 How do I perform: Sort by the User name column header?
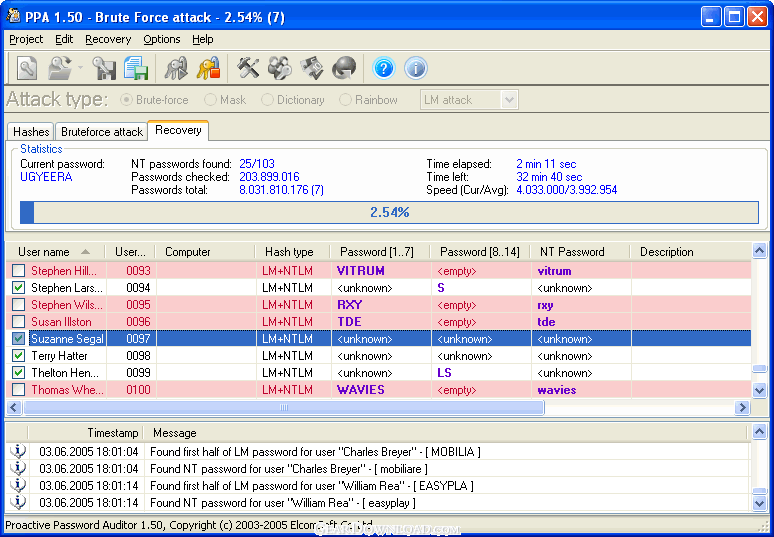(56, 252)
